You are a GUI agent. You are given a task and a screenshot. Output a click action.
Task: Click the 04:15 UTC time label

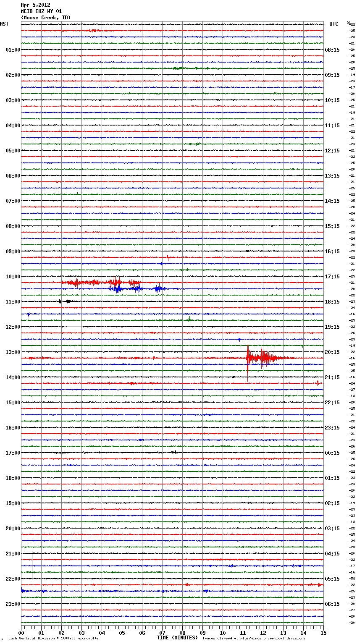pyautogui.click(x=332, y=554)
